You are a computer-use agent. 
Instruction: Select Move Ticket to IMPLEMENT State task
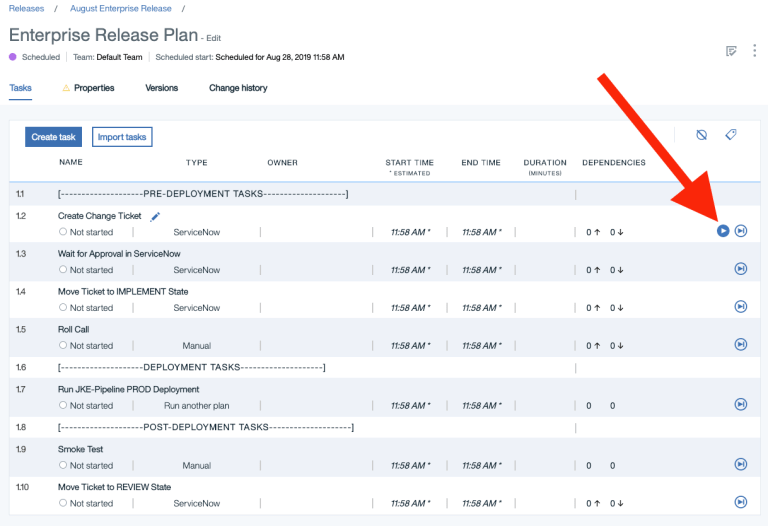point(123,291)
